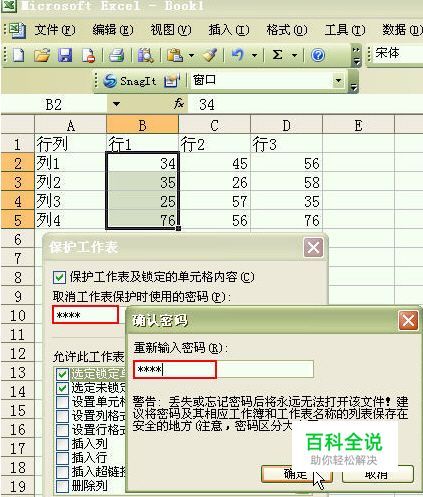Click the Help question mark icon
Screen dimensions: 423x497
tap(318, 55)
